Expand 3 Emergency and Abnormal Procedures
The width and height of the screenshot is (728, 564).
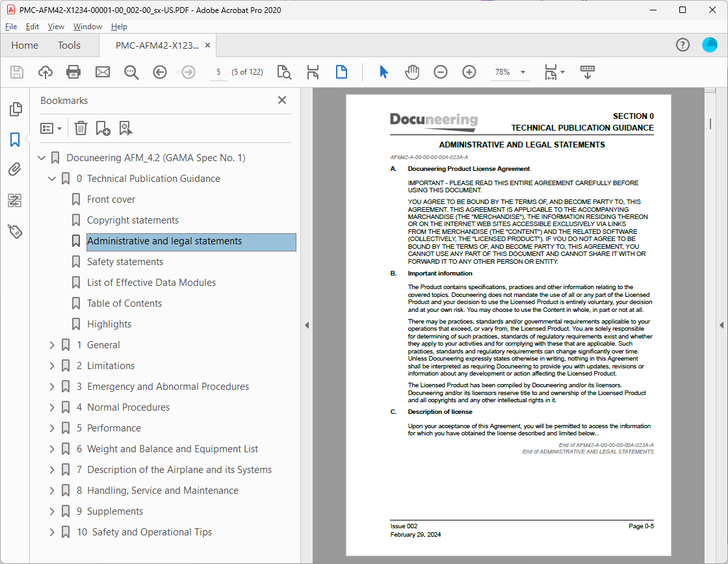tap(52, 387)
